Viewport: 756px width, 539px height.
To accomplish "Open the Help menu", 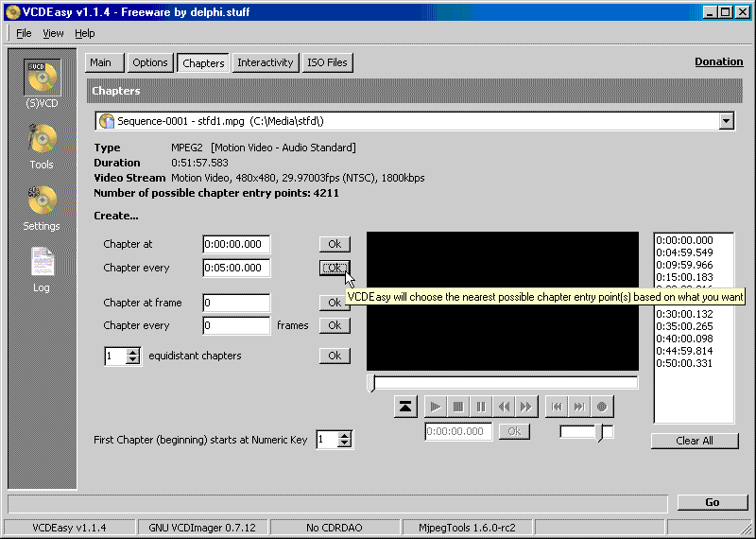I will [x=85, y=33].
